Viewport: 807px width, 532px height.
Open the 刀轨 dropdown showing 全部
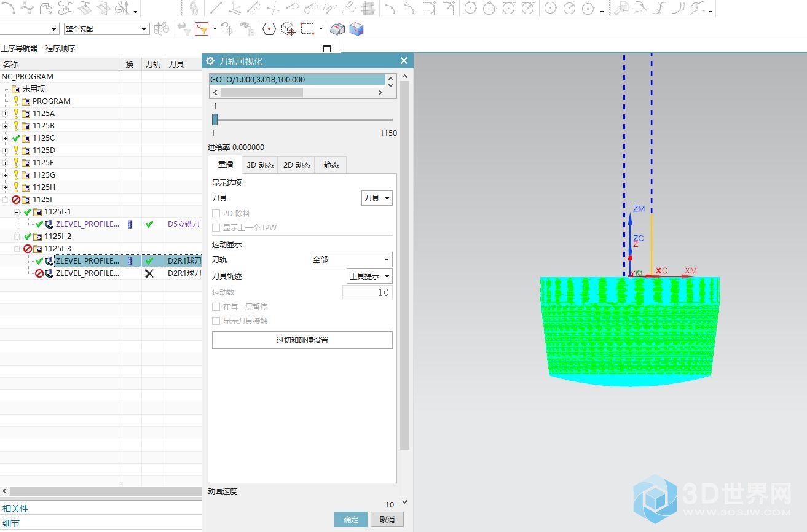351,259
